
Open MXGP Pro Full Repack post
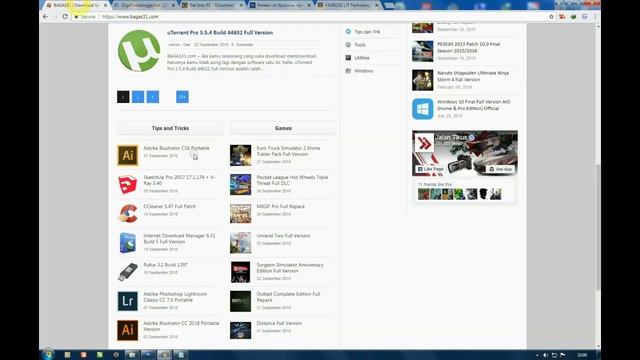280,207
